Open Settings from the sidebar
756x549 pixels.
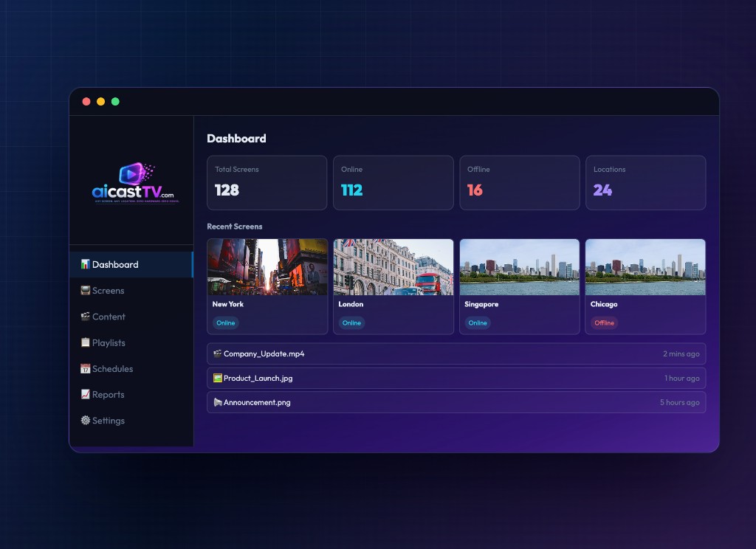tap(131, 421)
